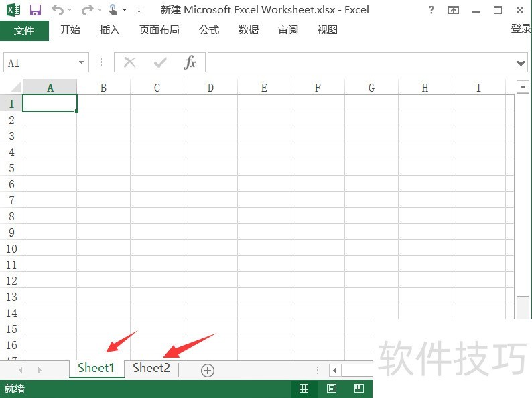Select row 5 header
Image resolution: width=532 pixels, height=398 pixels.
tap(11, 168)
